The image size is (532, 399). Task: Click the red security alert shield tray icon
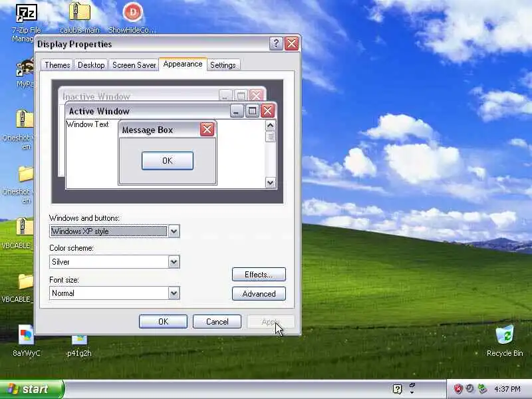tap(458, 389)
